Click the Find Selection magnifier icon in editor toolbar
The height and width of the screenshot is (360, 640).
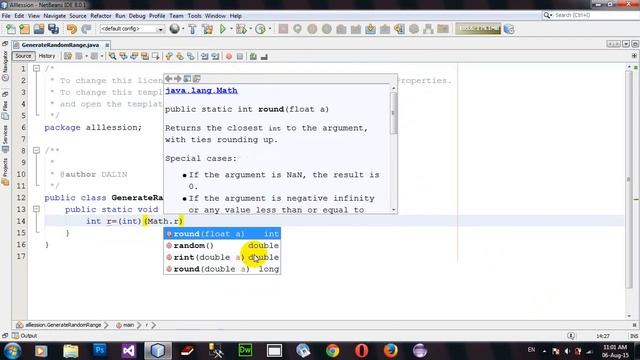pos(112,56)
